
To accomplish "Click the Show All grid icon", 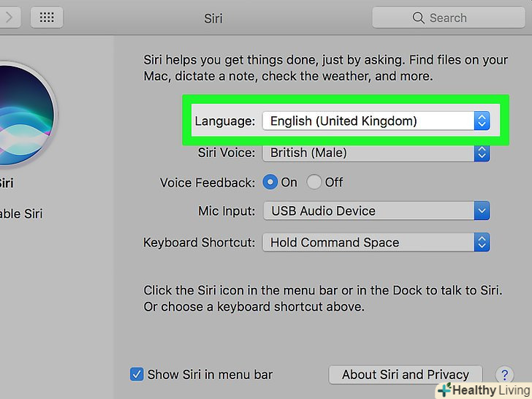I will (47, 18).
